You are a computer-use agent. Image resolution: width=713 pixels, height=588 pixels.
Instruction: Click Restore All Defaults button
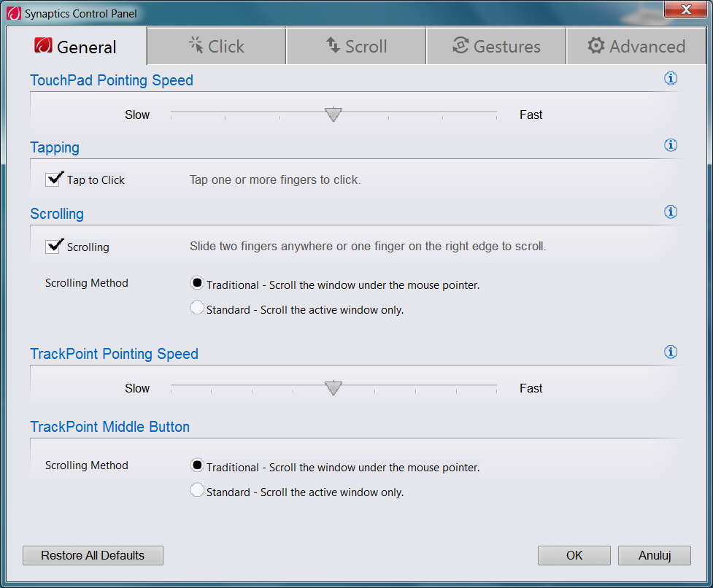(93, 555)
